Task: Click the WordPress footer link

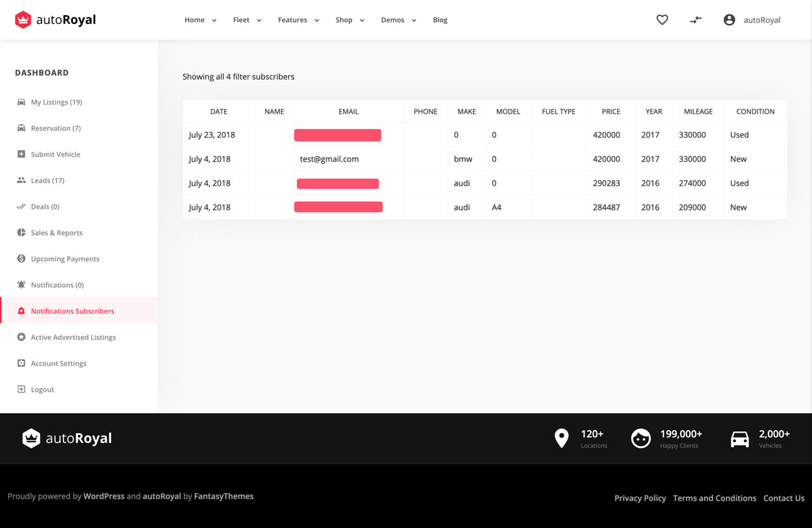Action: 104,496
